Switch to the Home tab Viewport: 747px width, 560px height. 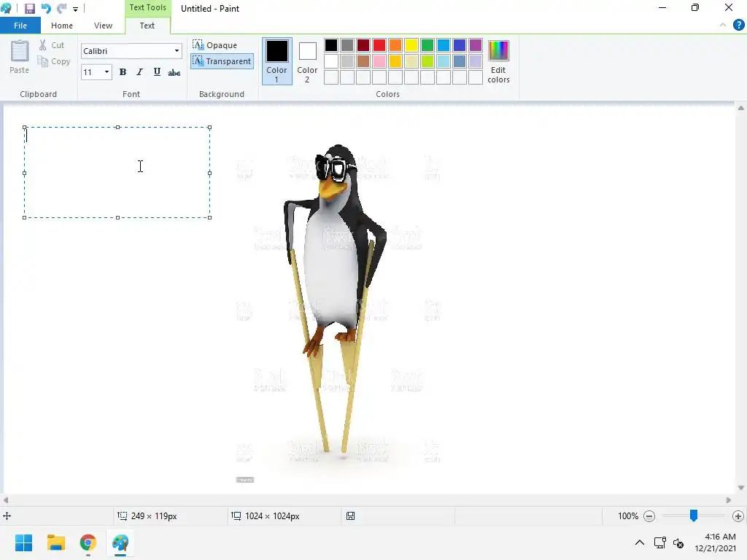pos(62,26)
